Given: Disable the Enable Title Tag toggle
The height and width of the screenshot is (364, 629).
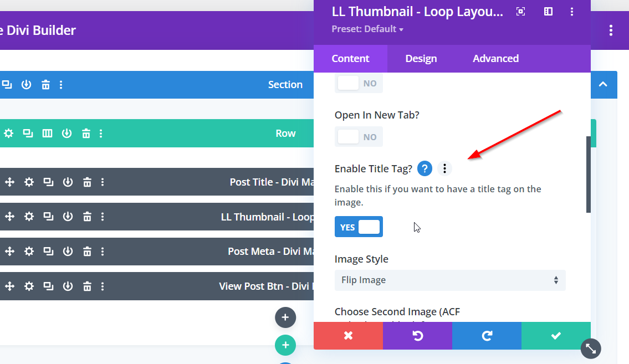Looking at the screenshot, I should 359,227.
